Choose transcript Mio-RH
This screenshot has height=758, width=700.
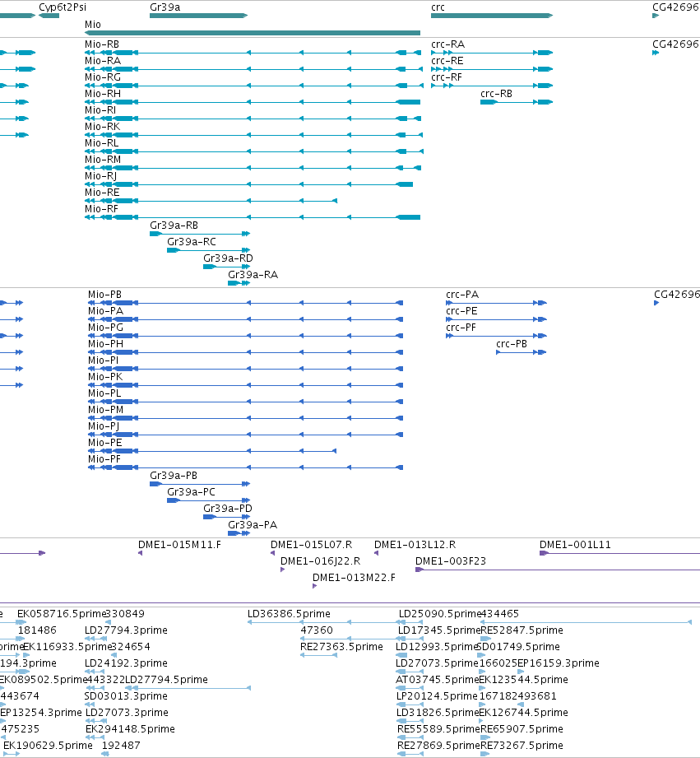[103, 94]
